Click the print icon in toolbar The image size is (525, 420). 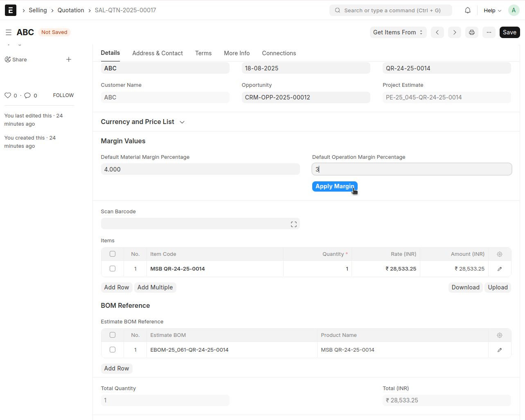(472, 32)
